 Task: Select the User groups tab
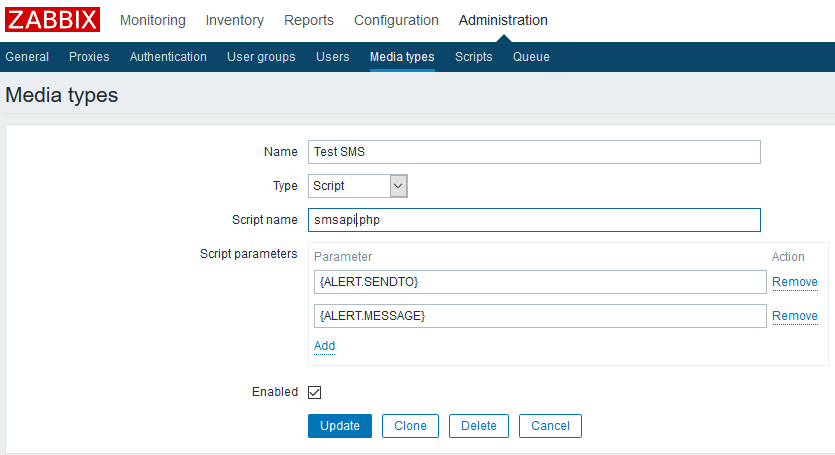tap(261, 57)
